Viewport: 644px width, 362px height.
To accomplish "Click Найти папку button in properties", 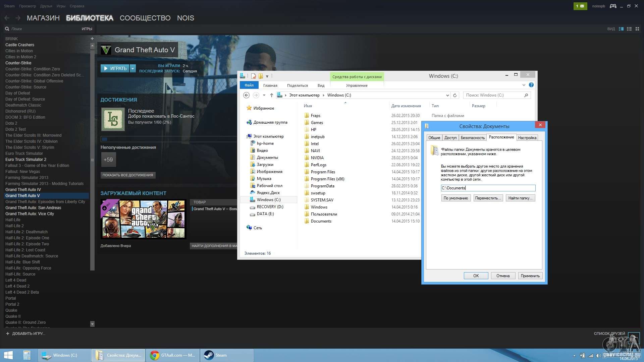I will click(520, 198).
